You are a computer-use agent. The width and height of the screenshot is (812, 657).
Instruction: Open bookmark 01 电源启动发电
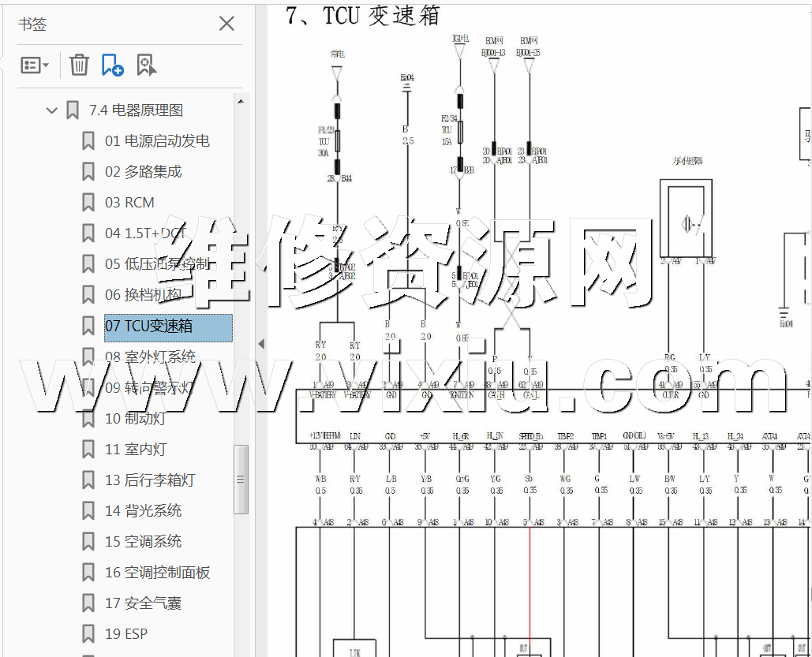coord(157,141)
